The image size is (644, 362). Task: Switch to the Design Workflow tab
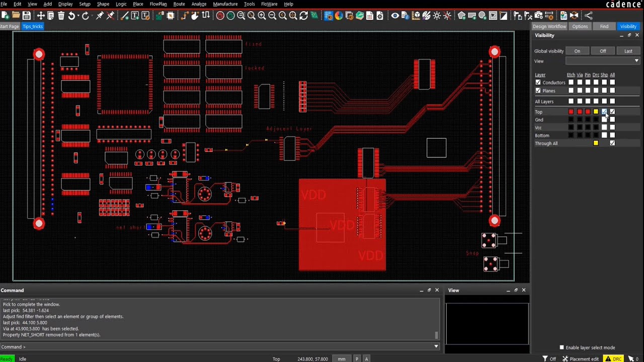tap(549, 26)
